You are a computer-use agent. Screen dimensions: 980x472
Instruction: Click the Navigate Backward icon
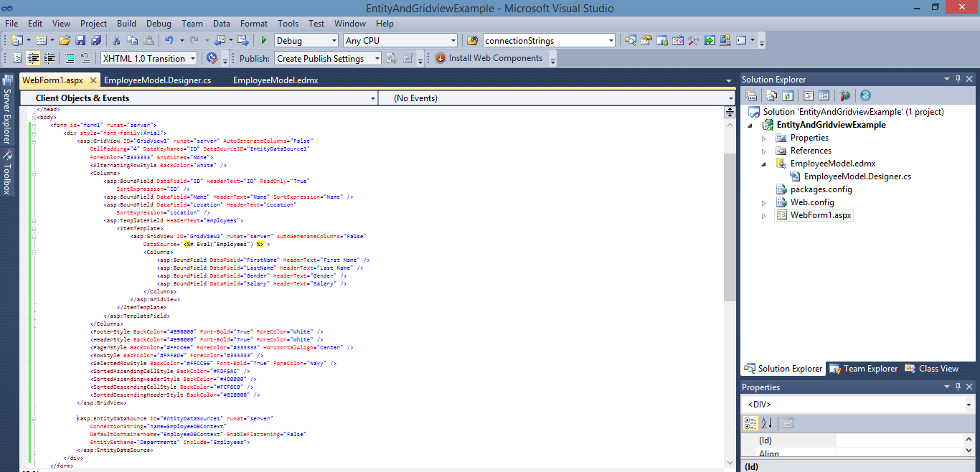220,40
